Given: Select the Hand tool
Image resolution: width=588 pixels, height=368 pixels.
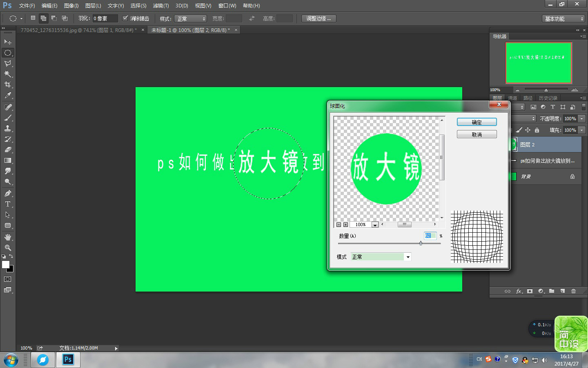Looking at the screenshot, I should [x=8, y=237].
